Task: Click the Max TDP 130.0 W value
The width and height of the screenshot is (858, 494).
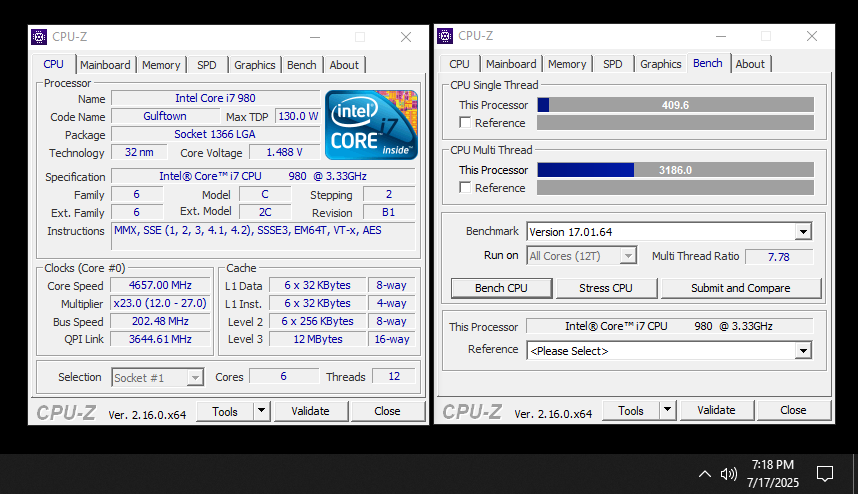Action: click(x=298, y=116)
